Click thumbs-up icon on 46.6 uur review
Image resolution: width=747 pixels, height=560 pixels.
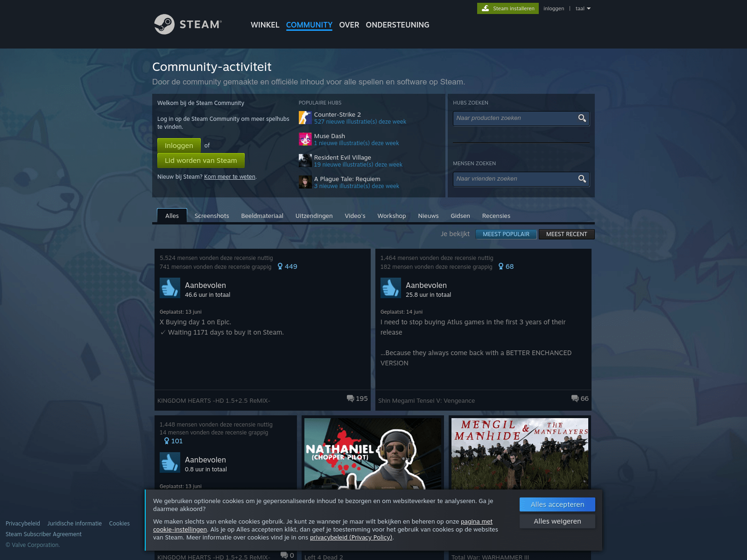click(170, 288)
